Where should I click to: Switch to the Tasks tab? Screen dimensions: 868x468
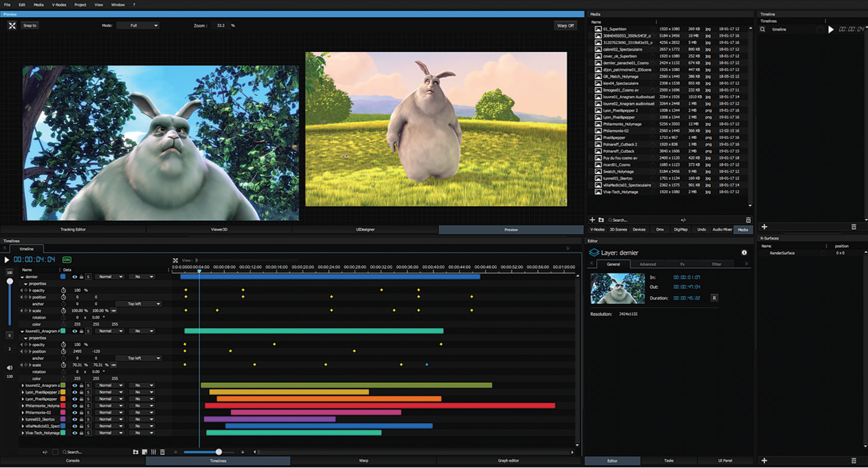669,461
